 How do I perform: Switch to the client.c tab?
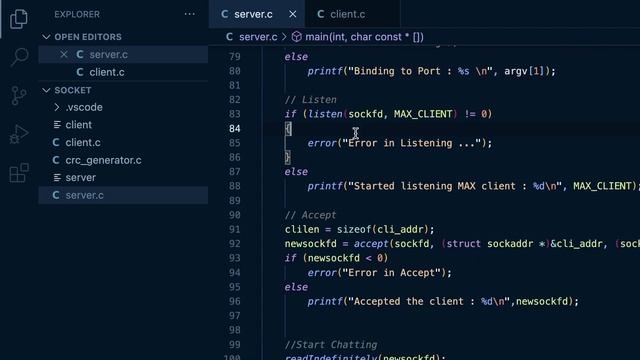[x=353, y=14]
